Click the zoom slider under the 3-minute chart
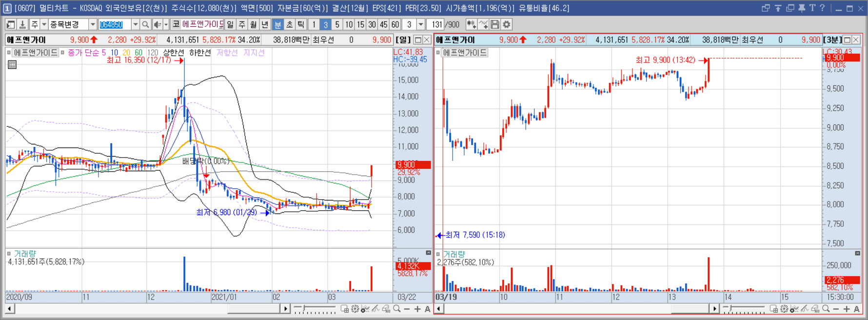 coord(744,309)
